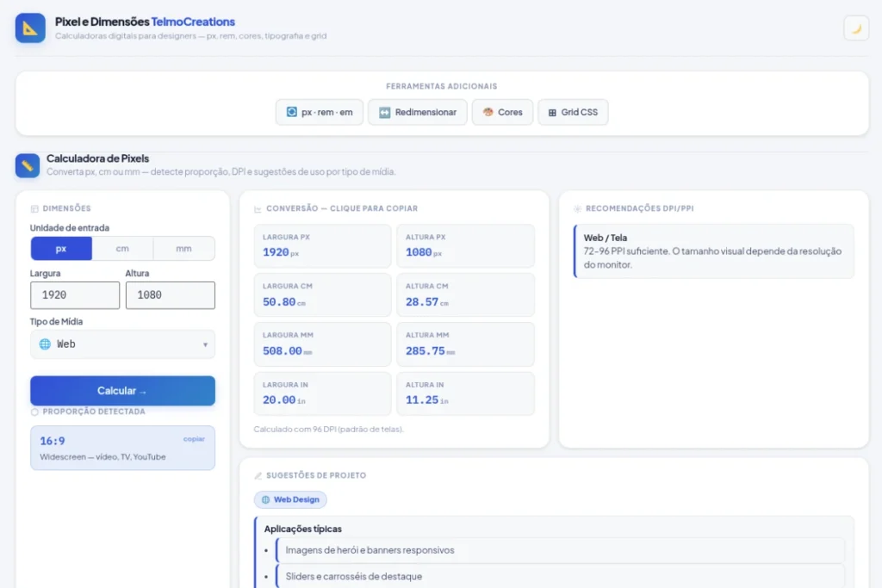Screen dimensions: 882x588
Task: Select the cm input unit
Action: coord(122,249)
